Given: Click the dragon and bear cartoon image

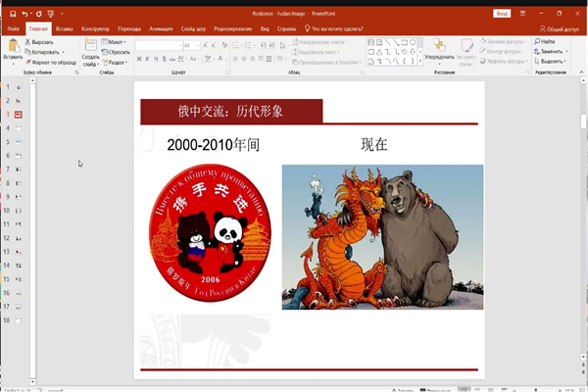Looking at the screenshot, I should click(382, 237).
